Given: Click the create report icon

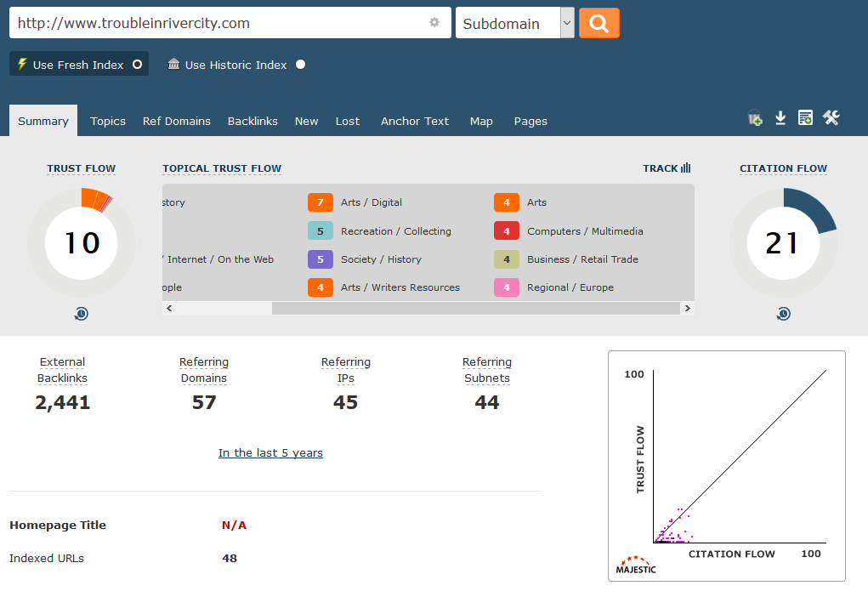Looking at the screenshot, I should [805, 119].
